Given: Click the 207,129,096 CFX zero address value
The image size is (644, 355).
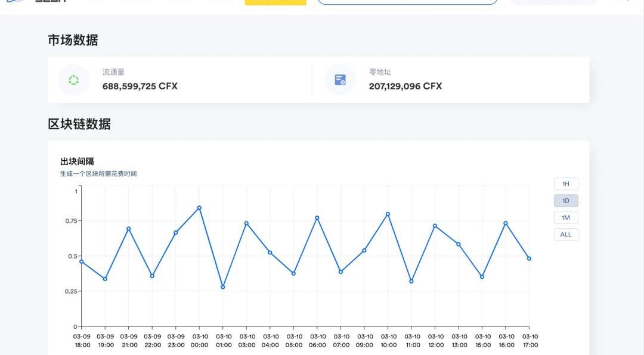Looking at the screenshot, I should tap(405, 86).
